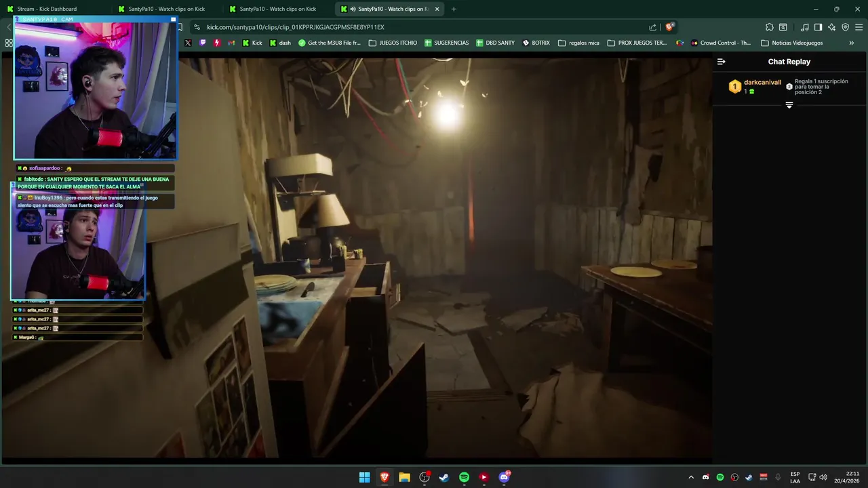Expand the leaderboard drop-down handle
The image size is (868, 488).
[x=789, y=105]
